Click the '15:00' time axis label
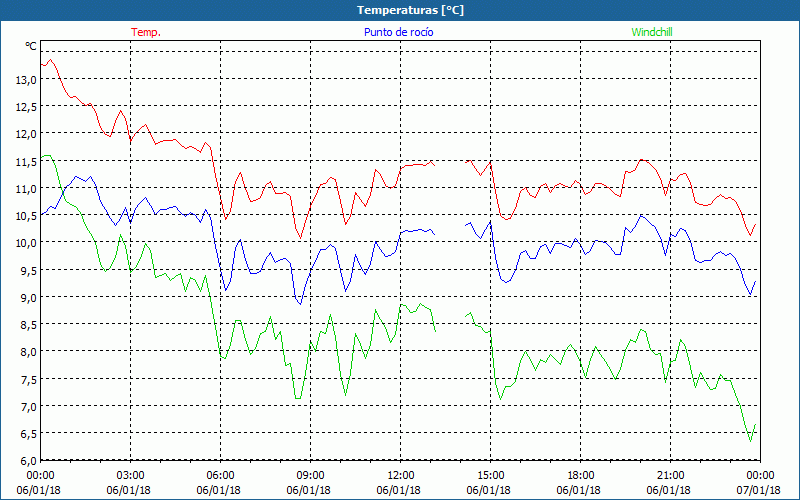 tap(490, 476)
